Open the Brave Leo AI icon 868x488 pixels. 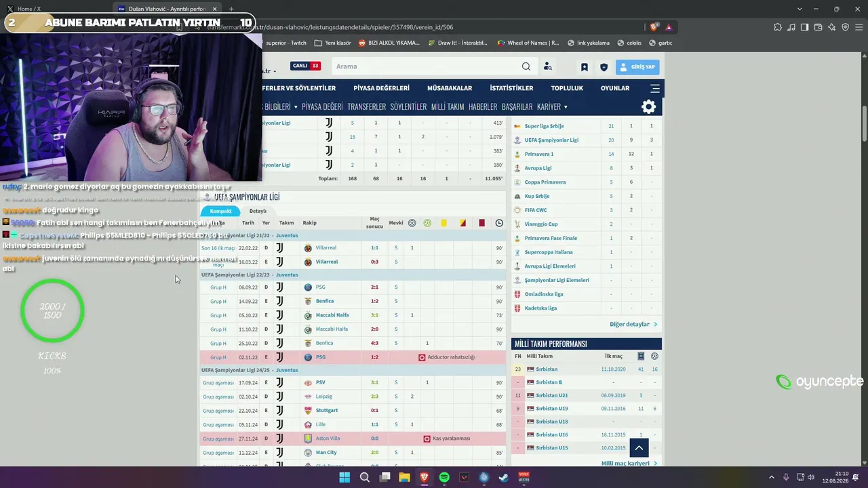pos(831,27)
